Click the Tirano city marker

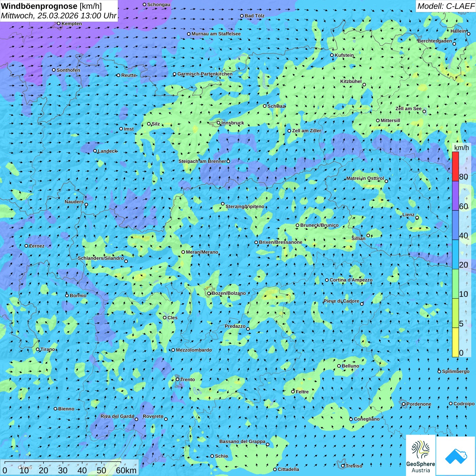coord(38,349)
